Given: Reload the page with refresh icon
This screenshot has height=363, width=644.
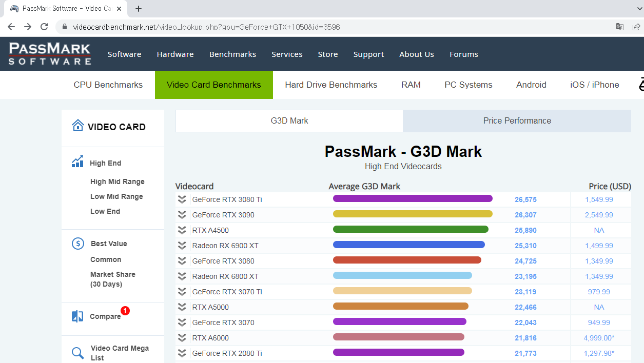Looking at the screenshot, I should pyautogui.click(x=44, y=27).
